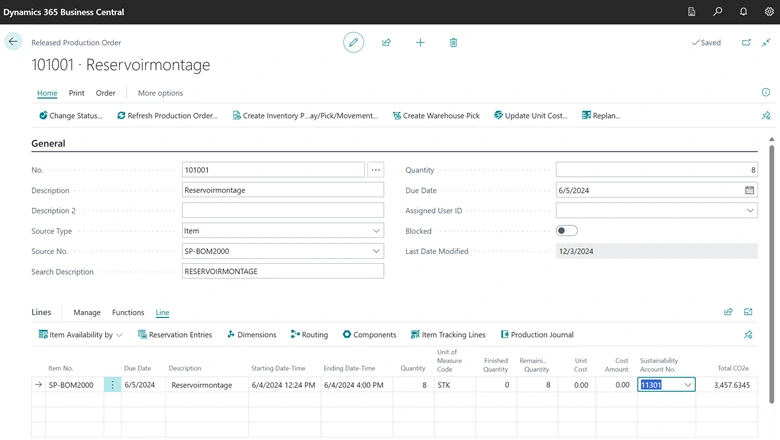Click the back arrow button
Viewport: 780px width, 440px height.
coord(13,42)
